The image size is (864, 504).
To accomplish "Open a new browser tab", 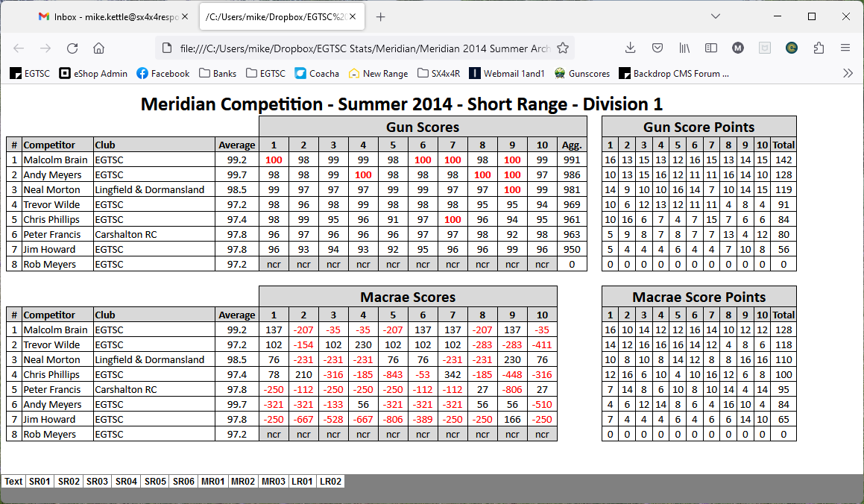I will coord(380,17).
